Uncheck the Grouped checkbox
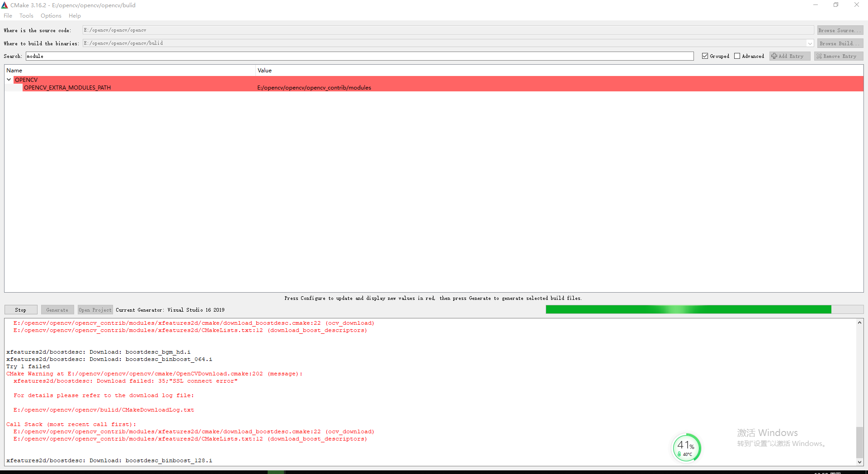Image resolution: width=868 pixels, height=474 pixels. pos(705,56)
